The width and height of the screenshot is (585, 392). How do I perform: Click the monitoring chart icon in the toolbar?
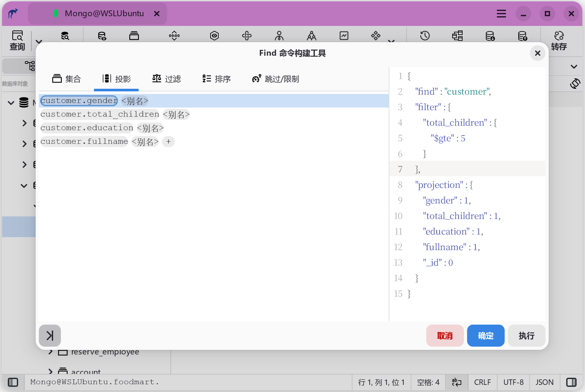tap(344, 36)
